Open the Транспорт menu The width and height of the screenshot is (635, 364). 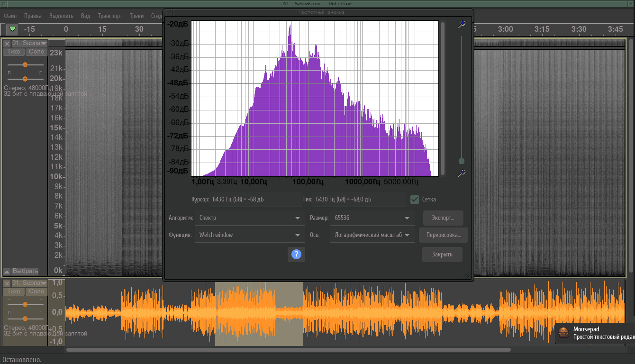(x=110, y=16)
